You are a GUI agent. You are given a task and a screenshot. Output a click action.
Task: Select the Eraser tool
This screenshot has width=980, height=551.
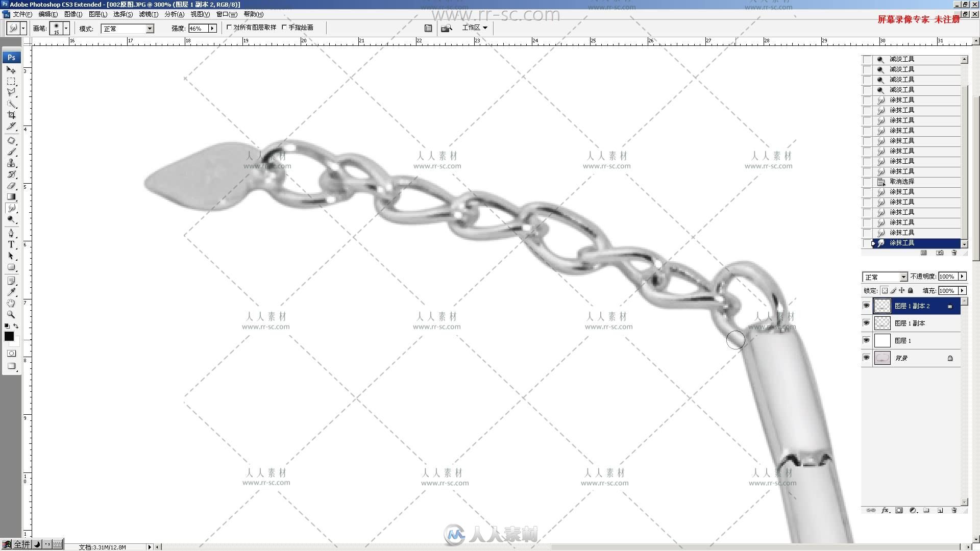pos(11,186)
